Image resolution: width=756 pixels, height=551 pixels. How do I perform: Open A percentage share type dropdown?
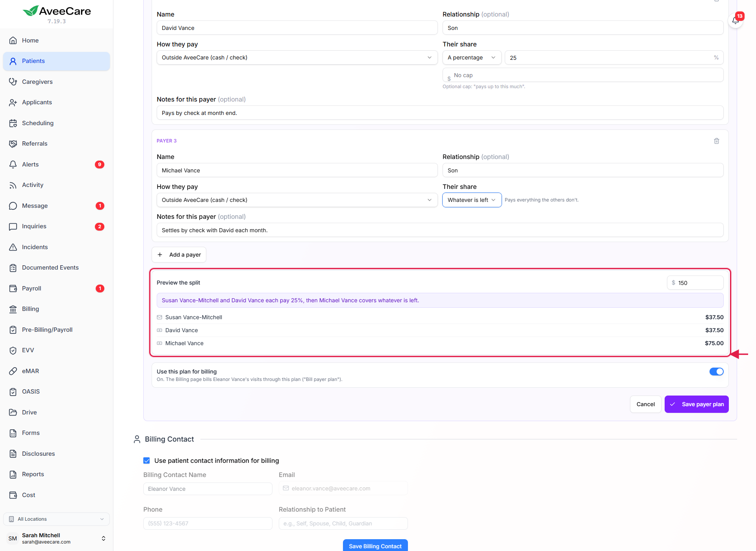(x=472, y=57)
